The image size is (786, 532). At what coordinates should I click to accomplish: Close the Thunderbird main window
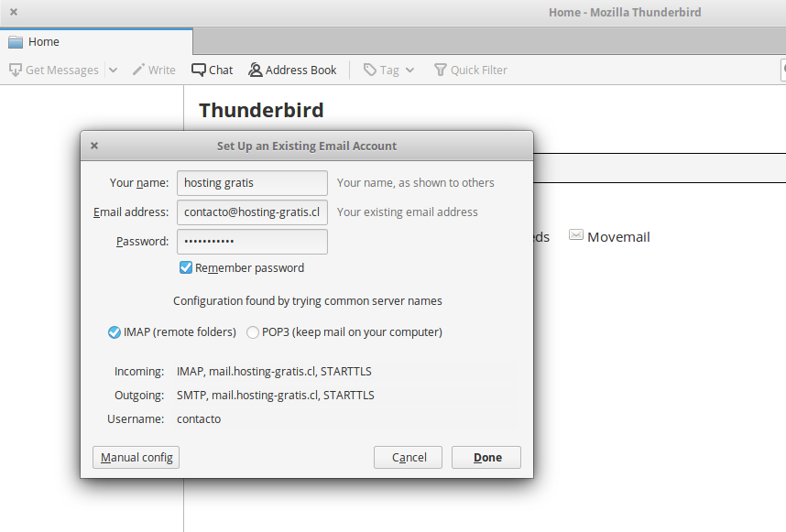[14, 12]
